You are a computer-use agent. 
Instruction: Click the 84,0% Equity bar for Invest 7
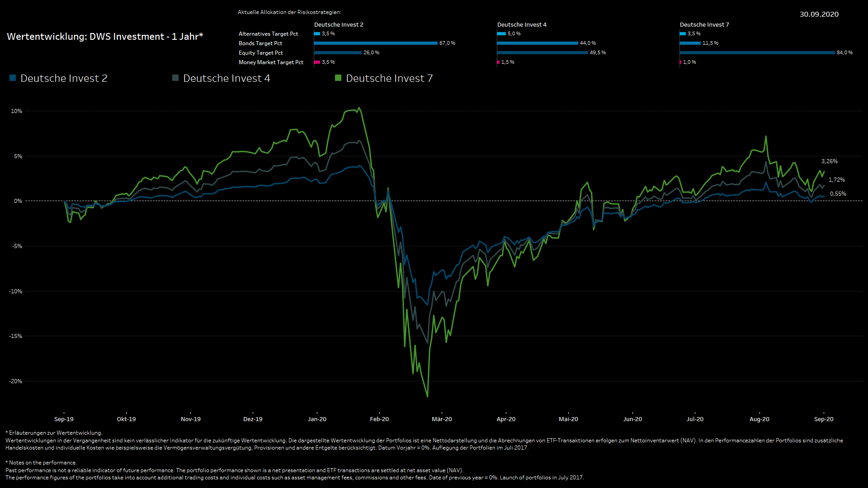click(757, 53)
